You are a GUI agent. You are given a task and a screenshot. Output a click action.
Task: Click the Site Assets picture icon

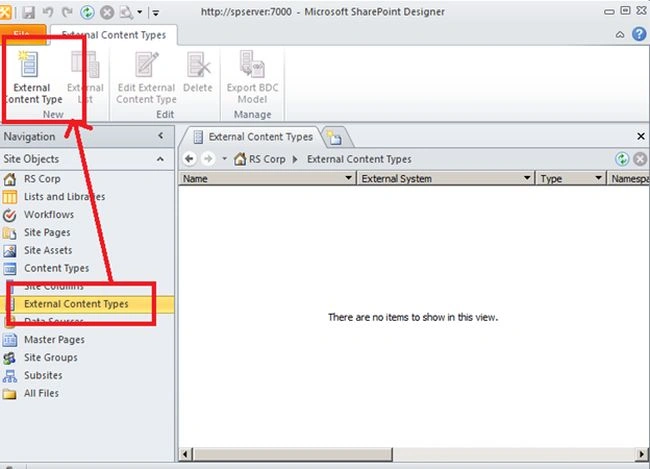tap(10, 250)
